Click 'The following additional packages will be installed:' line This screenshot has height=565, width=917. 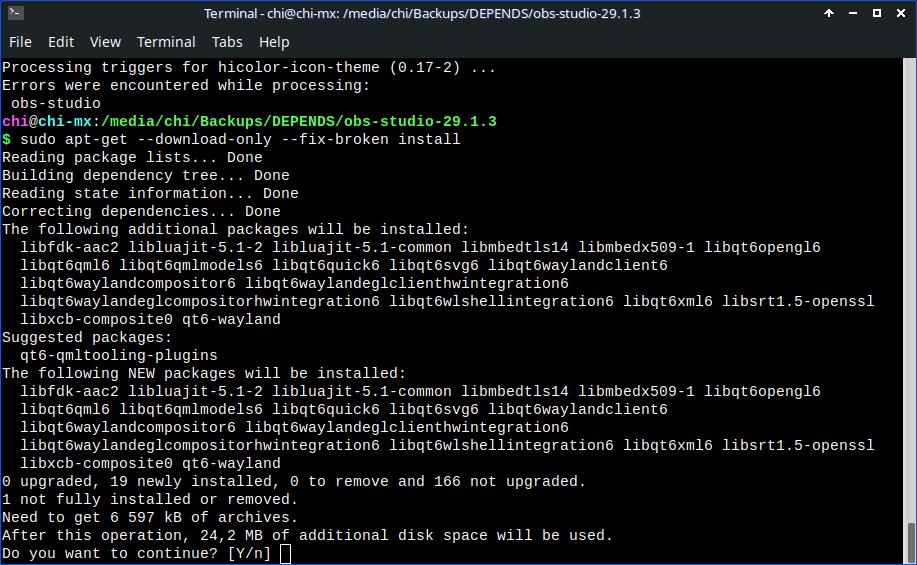click(x=236, y=229)
